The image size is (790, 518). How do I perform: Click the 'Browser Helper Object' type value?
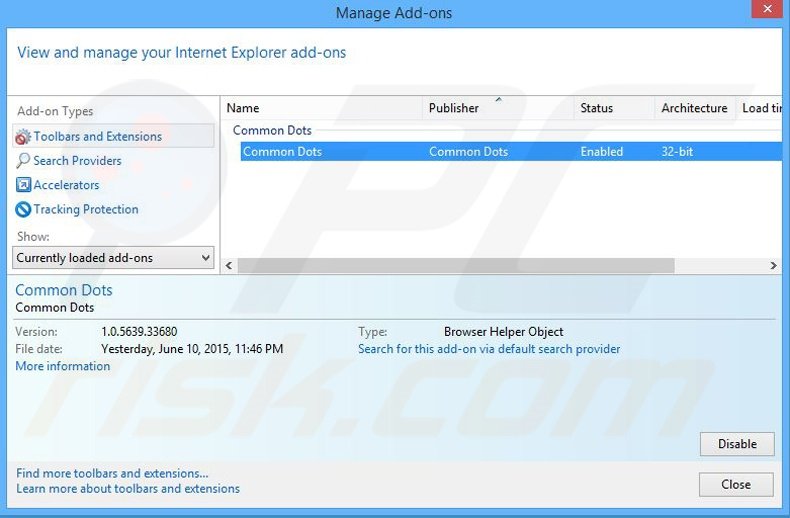click(503, 332)
